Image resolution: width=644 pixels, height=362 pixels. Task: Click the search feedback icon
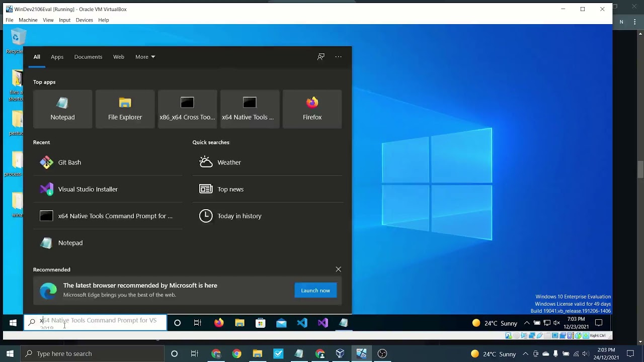pyautogui.click(x=320, y=57)
